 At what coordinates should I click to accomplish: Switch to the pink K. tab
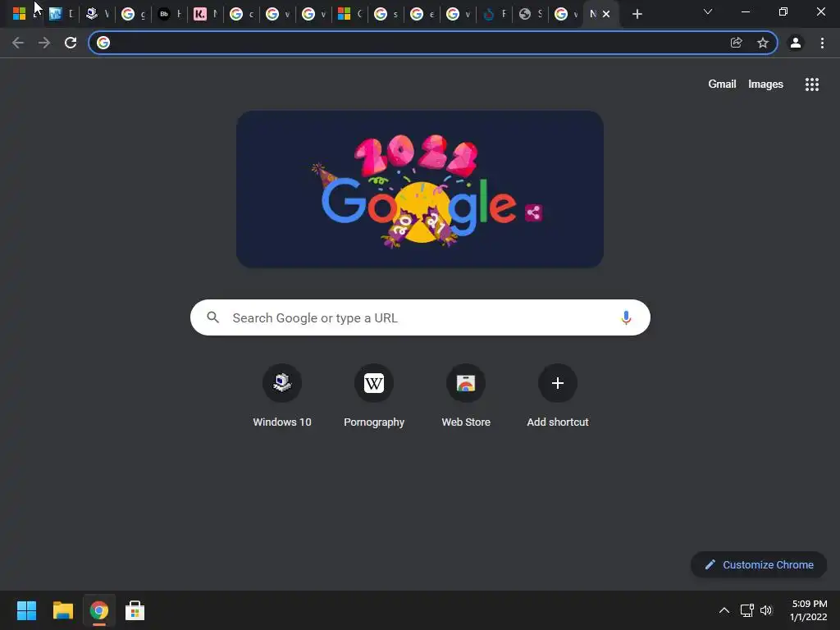[x=205, y=14]
